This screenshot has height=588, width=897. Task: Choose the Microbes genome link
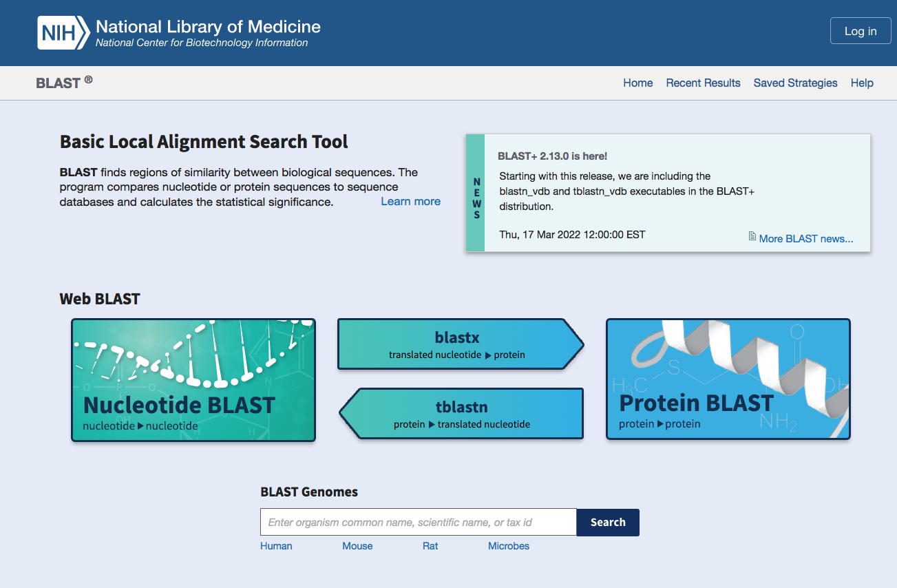pos(509,546)
